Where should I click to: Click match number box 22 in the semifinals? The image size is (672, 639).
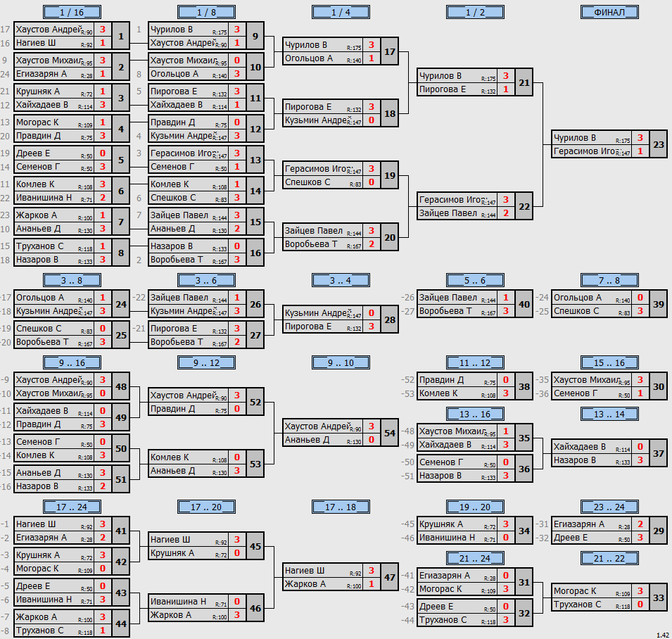(524, 206)
